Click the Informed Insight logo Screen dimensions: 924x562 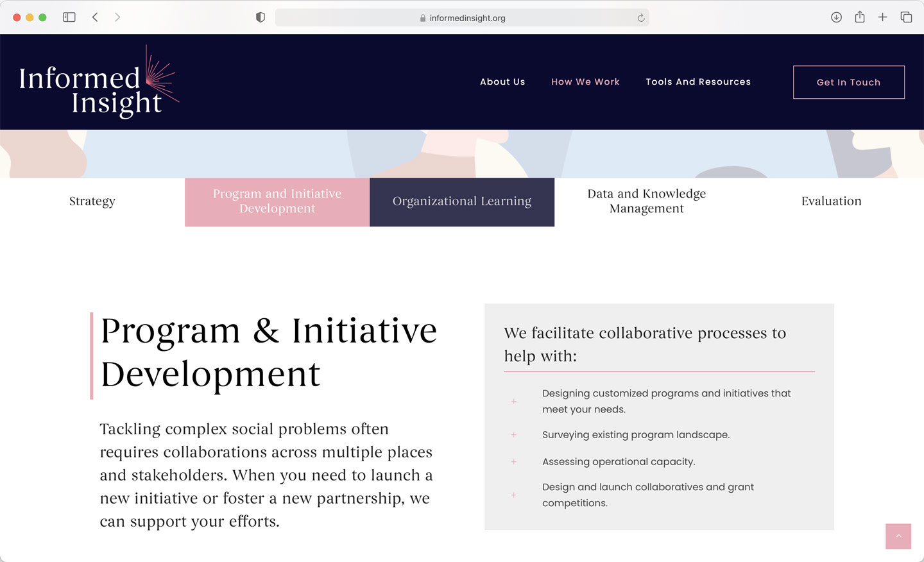point(98,83)
